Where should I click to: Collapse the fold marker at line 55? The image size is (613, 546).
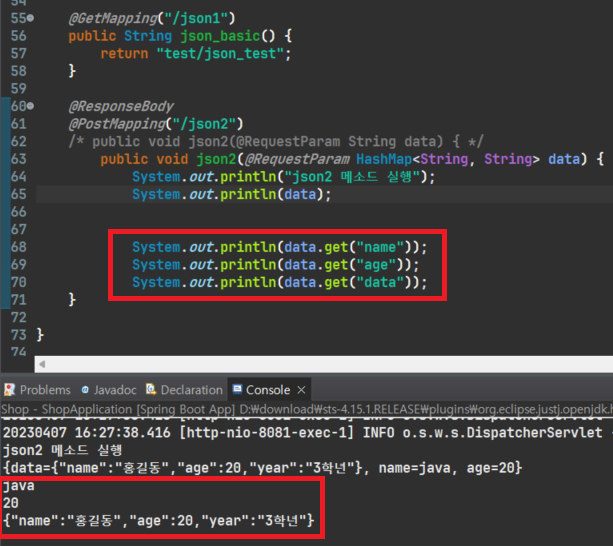(x=30, y=18)
